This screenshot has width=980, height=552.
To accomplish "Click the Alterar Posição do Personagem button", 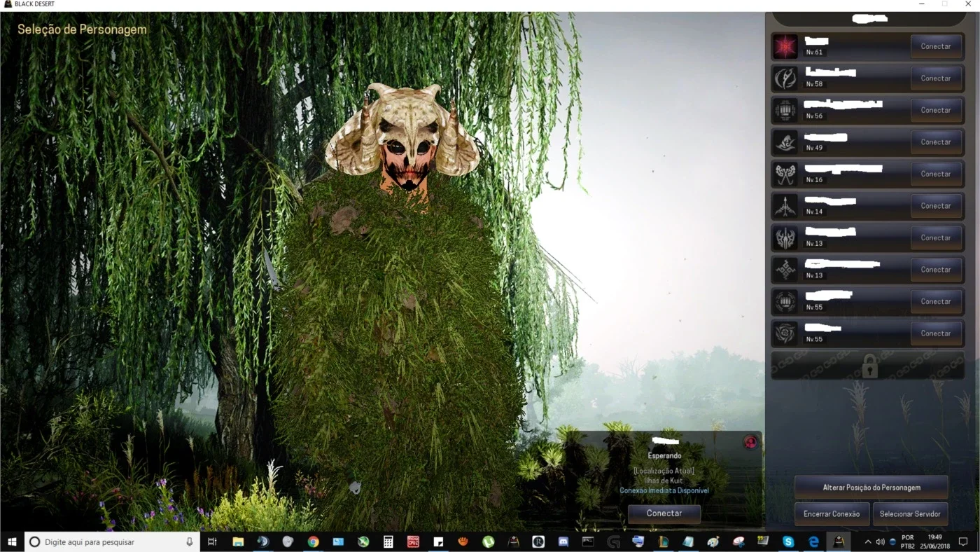I will point(871,488).
